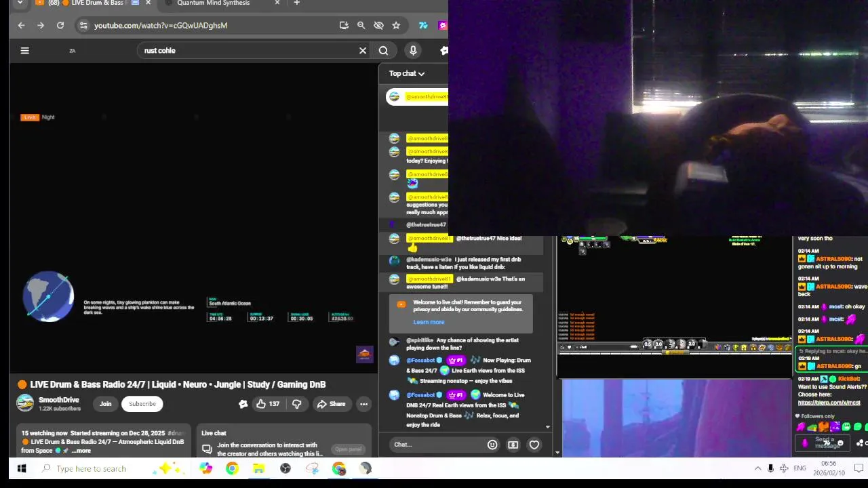This screenshot has height=488, width=868.
Task: Open the clock and date panel
Action: point(829,468)
